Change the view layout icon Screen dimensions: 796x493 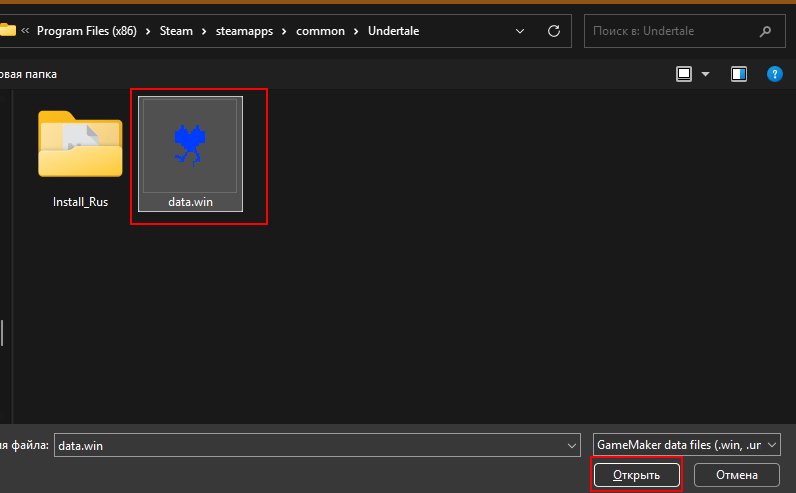[684, 74]
